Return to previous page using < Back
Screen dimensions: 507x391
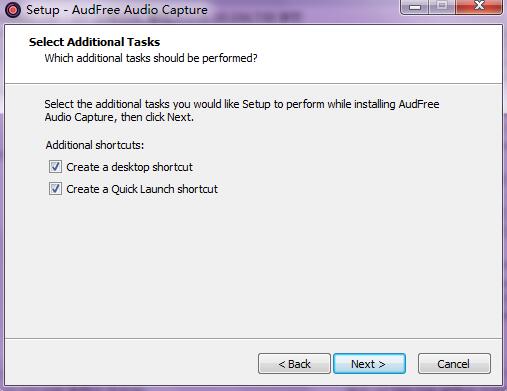point(294,364)
